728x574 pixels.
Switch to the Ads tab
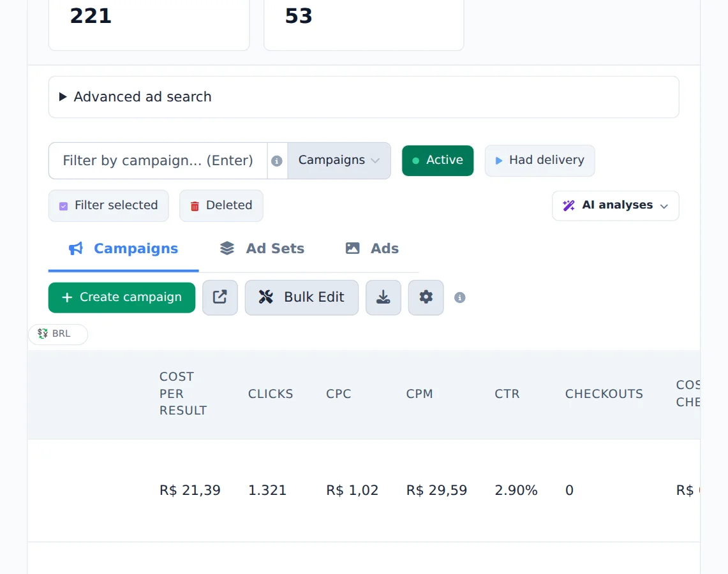[x=372, y=249]
